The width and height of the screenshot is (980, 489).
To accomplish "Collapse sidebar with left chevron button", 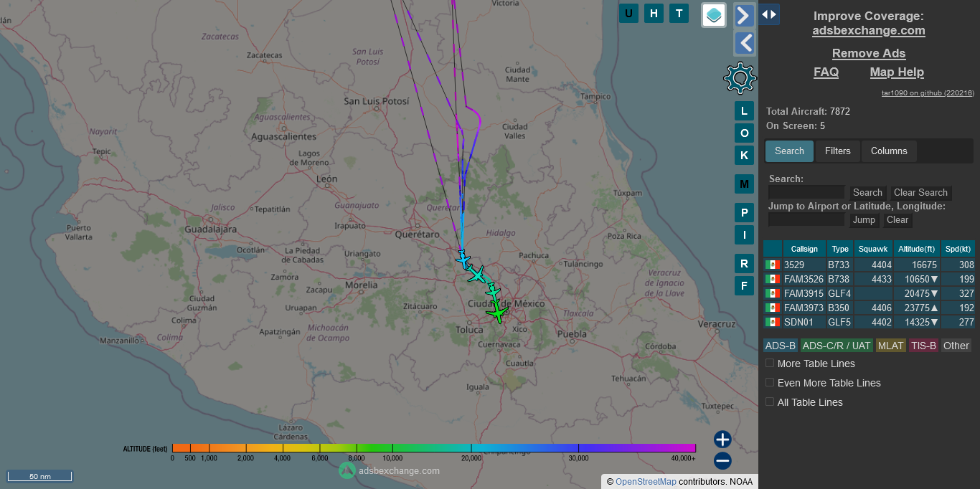I will [x=745, y=44].
